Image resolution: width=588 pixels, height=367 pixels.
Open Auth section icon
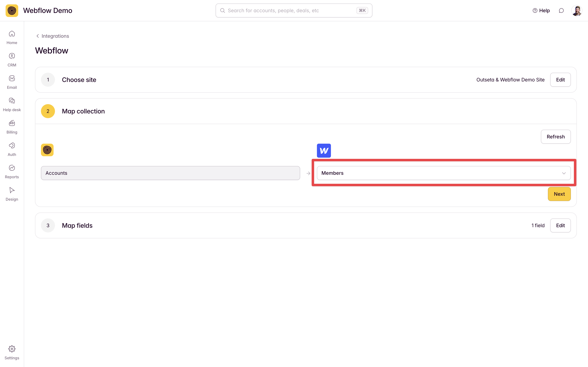pos(12,149)
